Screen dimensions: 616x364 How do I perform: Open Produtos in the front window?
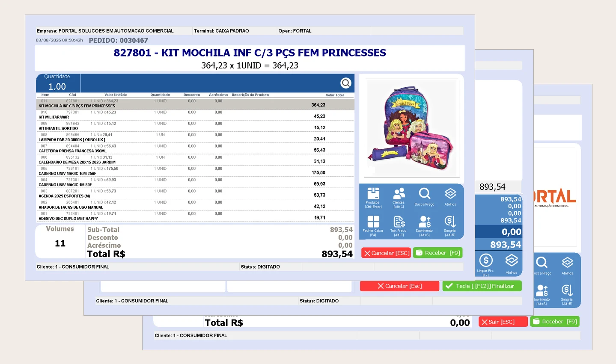(373, 198)
